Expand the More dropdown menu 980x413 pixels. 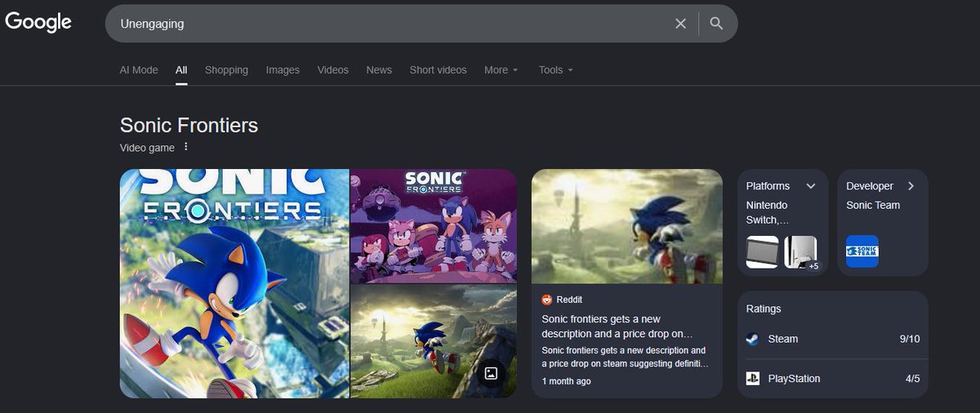pos(501,70)
